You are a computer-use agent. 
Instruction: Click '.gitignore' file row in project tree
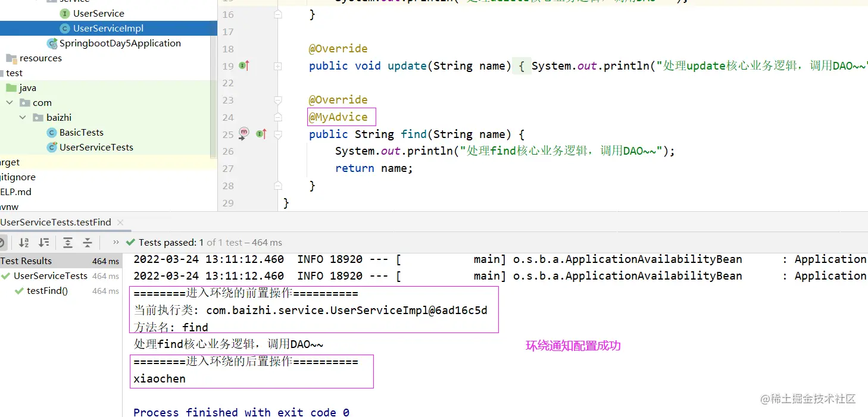(x=18, y=177)
